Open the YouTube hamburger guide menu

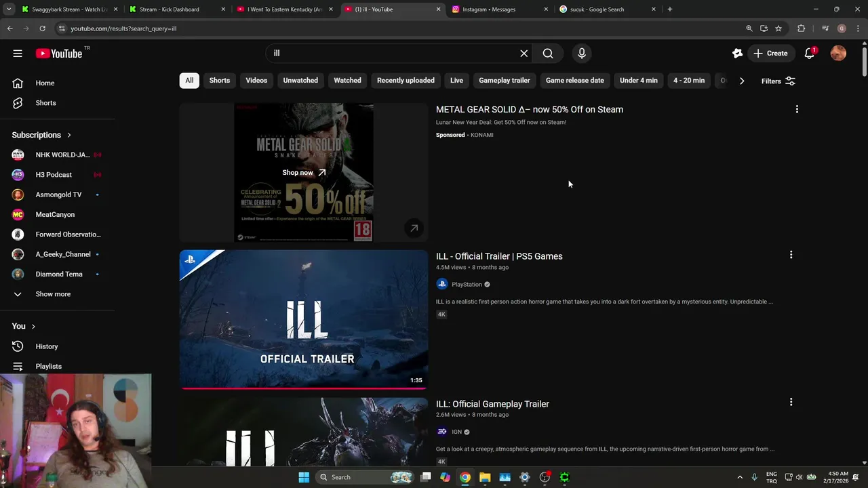18,54
